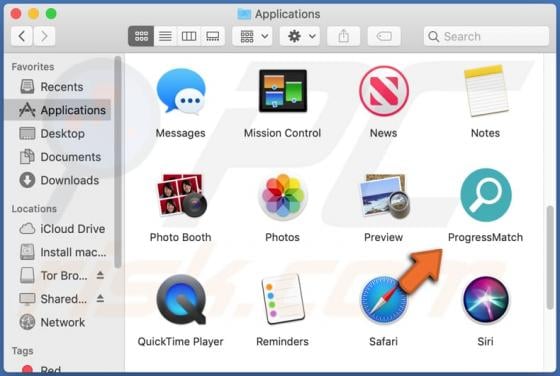Viewport: 560px width, 376px height.
Task: Click the Search field
Action: coord(486,36)
